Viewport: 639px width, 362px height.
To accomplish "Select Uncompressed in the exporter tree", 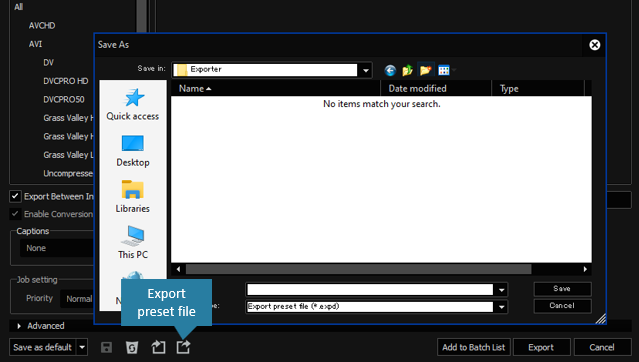I will (x=68, y=174).
